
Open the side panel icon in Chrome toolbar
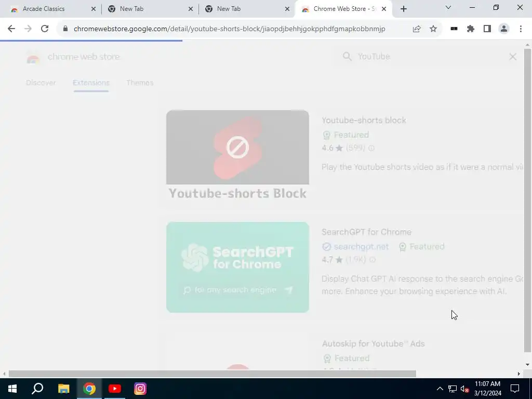[x=487, y=29]
